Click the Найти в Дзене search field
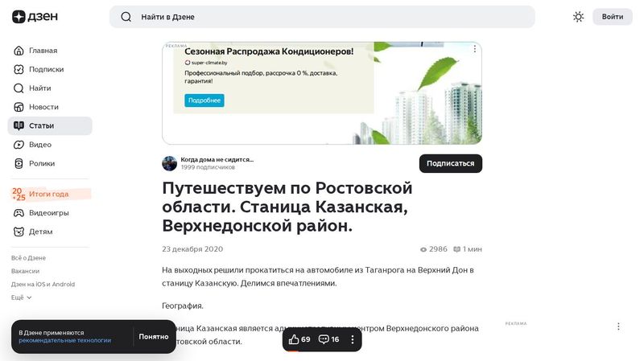This screenshot has height=361, width=644. point(322,17)
